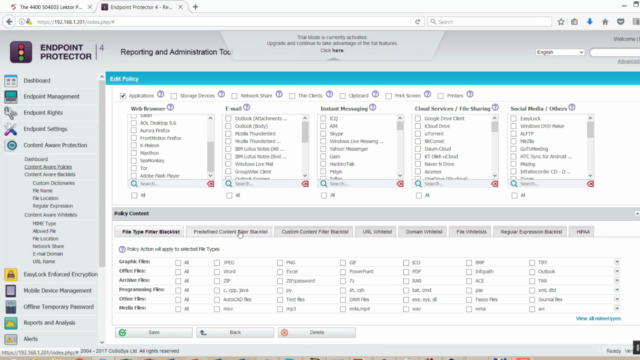Switch to HIPAA tab

(583, 231)
